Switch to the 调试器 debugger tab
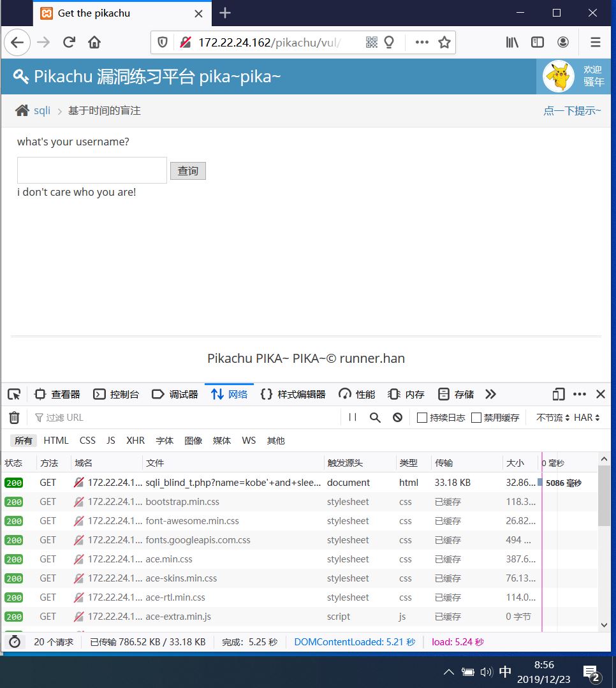Image resolution: width=616 pixels, height=688 pixels. 175,395
